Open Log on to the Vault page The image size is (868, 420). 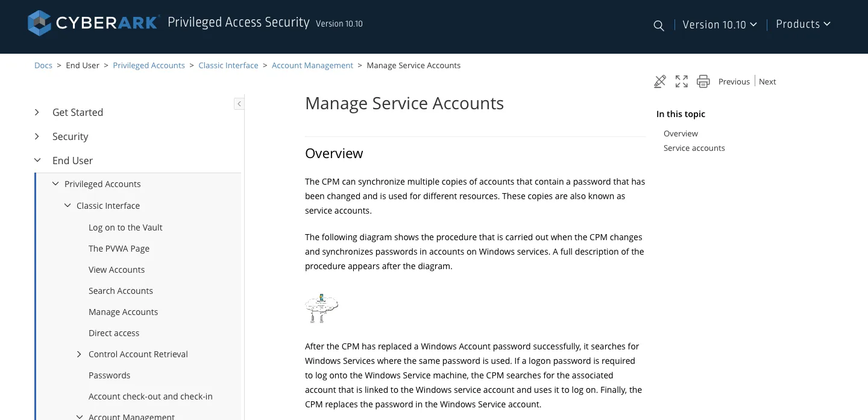click(125, 227)
